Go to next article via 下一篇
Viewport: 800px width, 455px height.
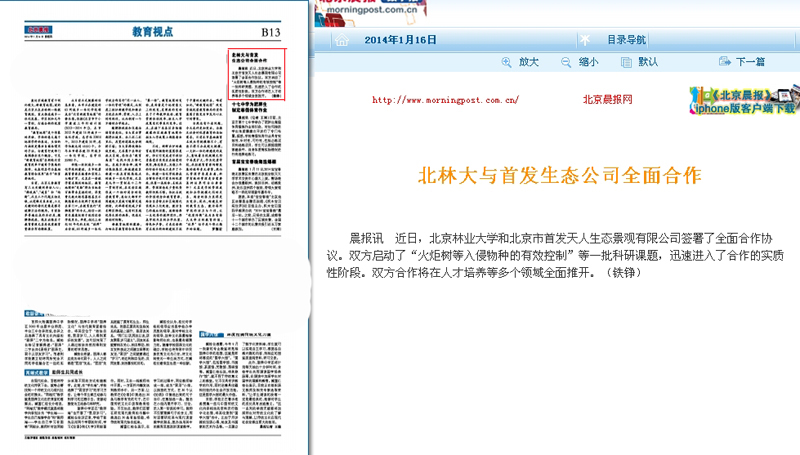(750, 62)
